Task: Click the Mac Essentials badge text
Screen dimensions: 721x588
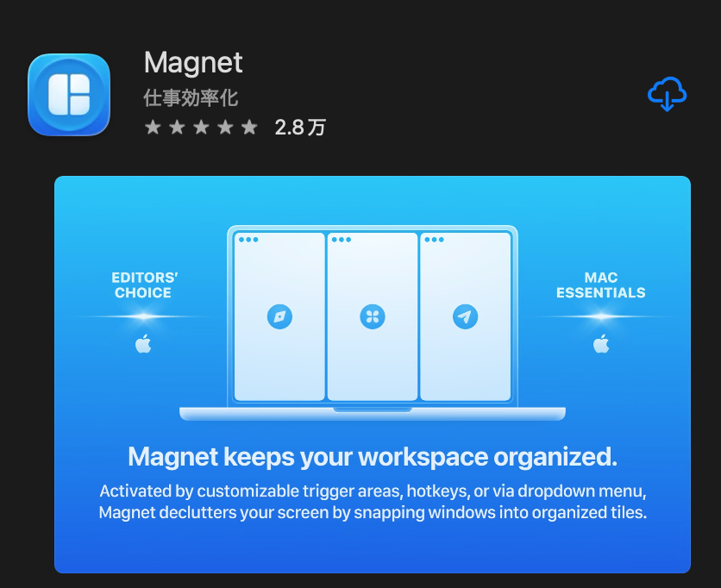Action: click(601, 285)
